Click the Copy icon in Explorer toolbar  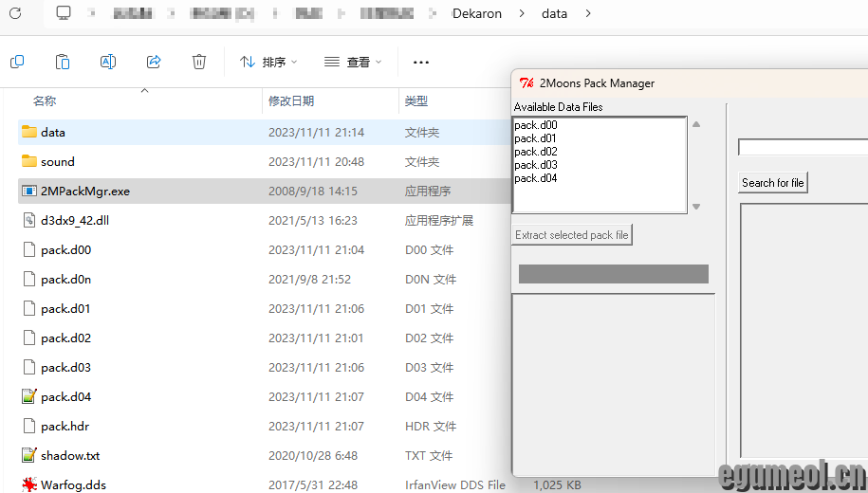(17, 62)
